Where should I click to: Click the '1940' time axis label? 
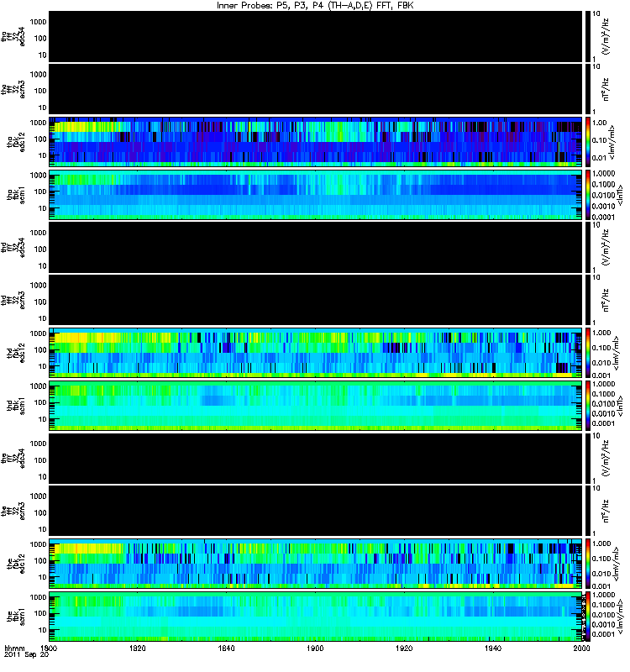pos(493,648)
